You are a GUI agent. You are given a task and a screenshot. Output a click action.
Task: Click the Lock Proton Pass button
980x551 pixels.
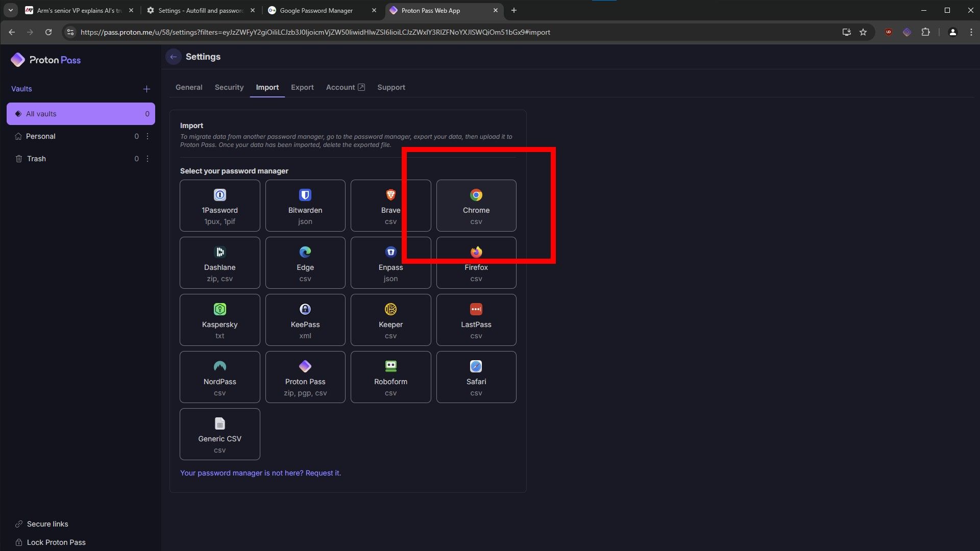click(56, 542)
